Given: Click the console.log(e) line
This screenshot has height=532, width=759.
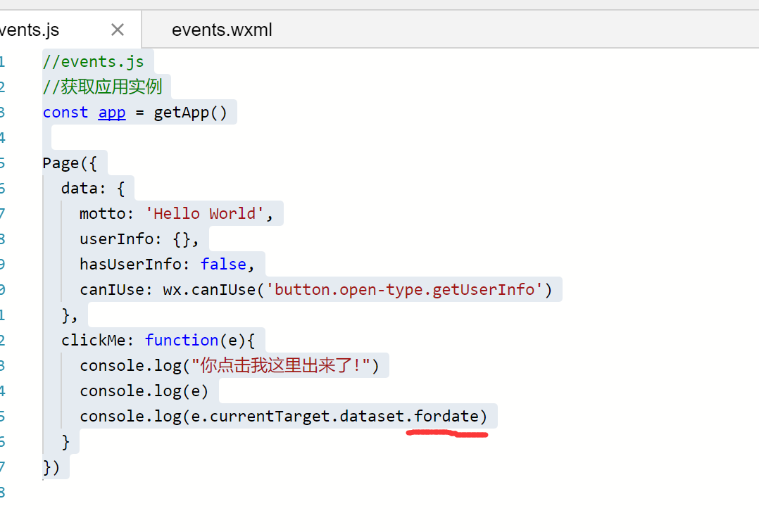Looking at the screenshot, I should point(144,391).
